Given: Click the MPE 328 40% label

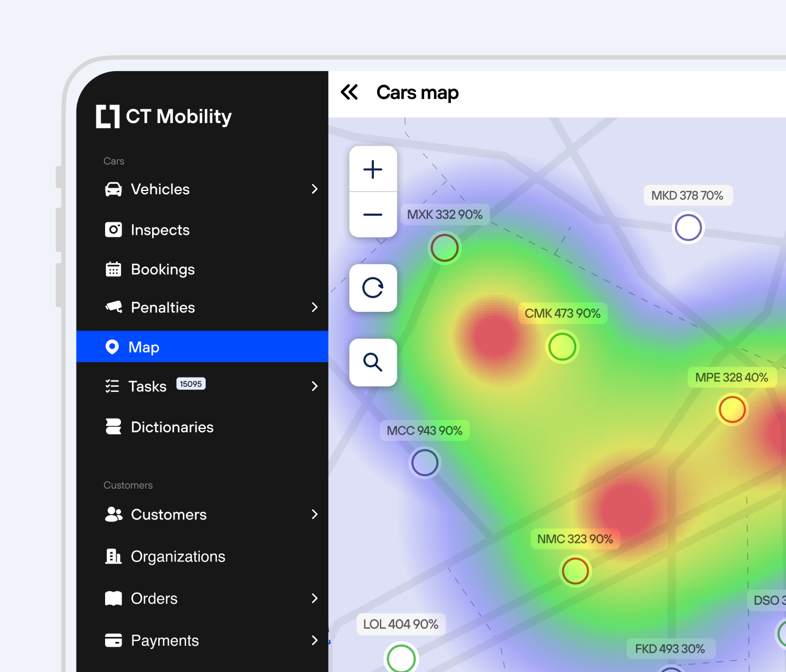Looking at the screenshot, I should pos(732,378).
